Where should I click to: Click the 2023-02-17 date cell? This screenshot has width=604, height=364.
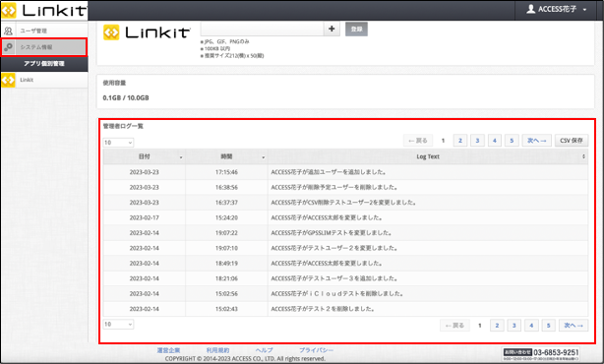pyautogui.click(x=144, y=217)
